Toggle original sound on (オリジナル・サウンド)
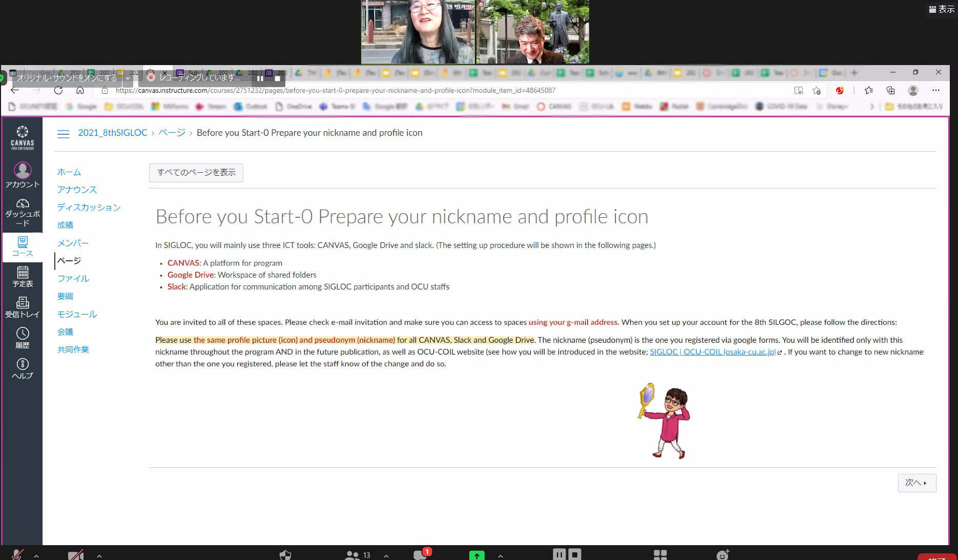 68,78
